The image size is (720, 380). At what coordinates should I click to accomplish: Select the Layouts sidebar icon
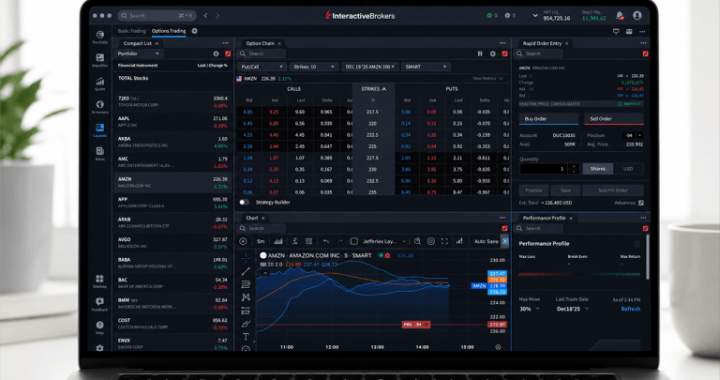tap(100, 130)
